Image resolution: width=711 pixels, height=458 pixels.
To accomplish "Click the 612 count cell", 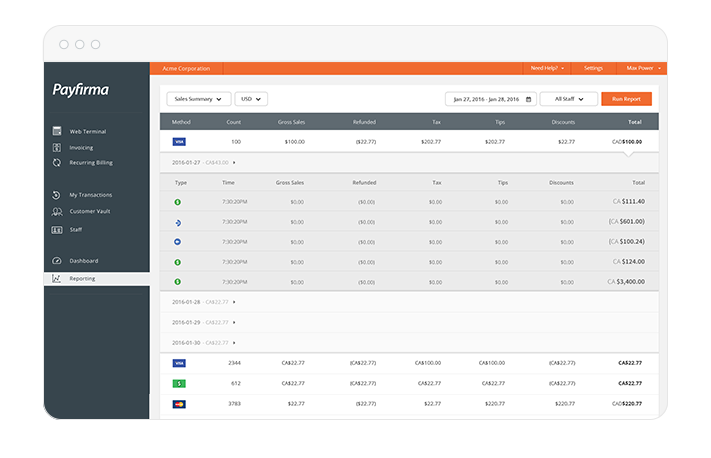I will 236,383.
